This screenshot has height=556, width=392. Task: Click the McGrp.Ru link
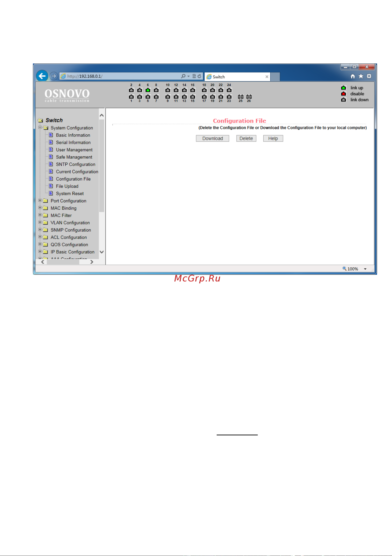(197, 278)
